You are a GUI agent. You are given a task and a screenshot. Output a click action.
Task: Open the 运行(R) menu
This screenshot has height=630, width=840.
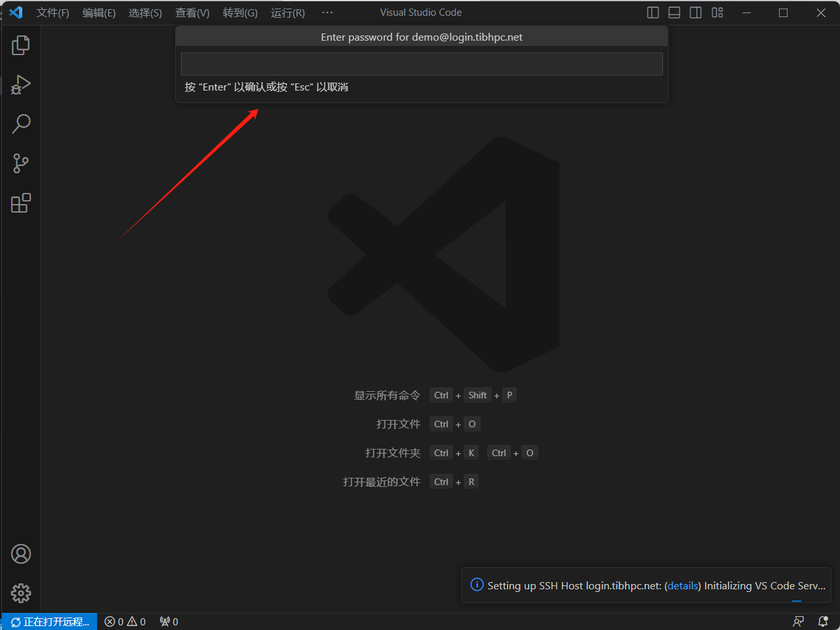288,12
